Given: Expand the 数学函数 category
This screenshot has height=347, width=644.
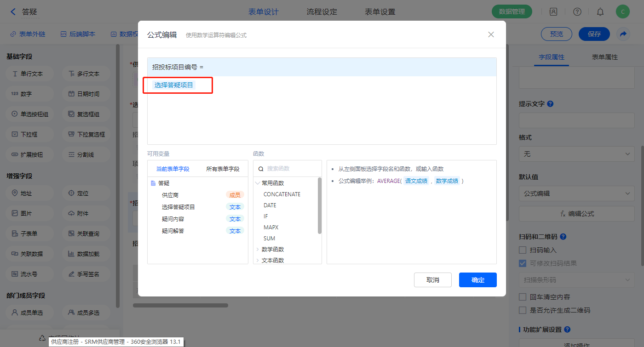Looking at the screenshot, I should point(258,250).
